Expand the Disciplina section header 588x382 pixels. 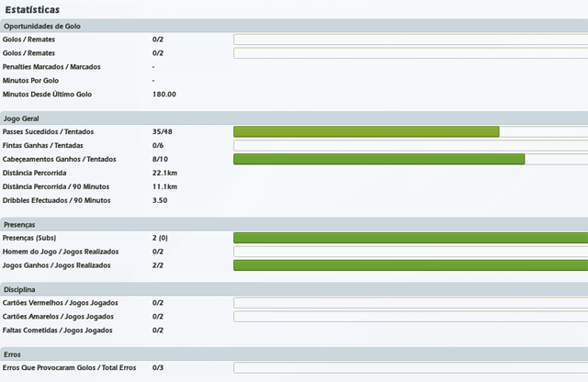pos(19,288)
